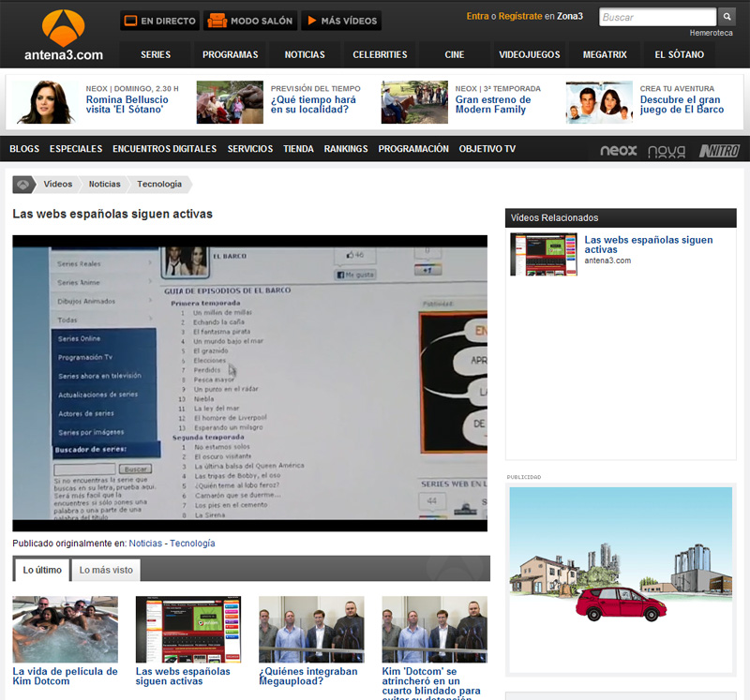
Task: Click the antena3.com logo
Action: pos(64,36)
